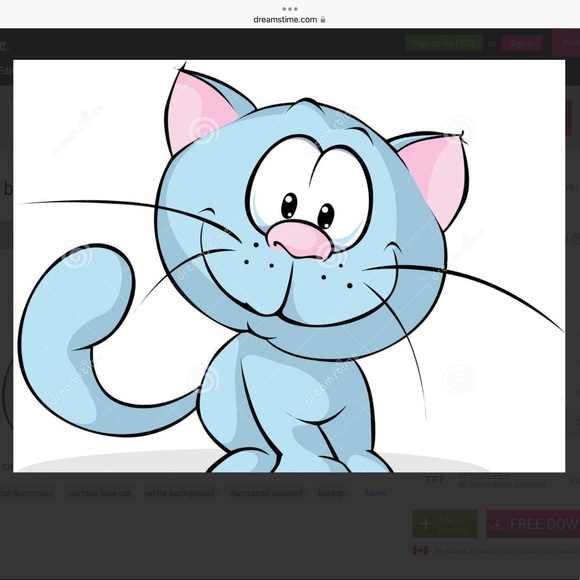Expand keywords with the More link
Viewport: 580px width, 580px height.
coord(375,493)
